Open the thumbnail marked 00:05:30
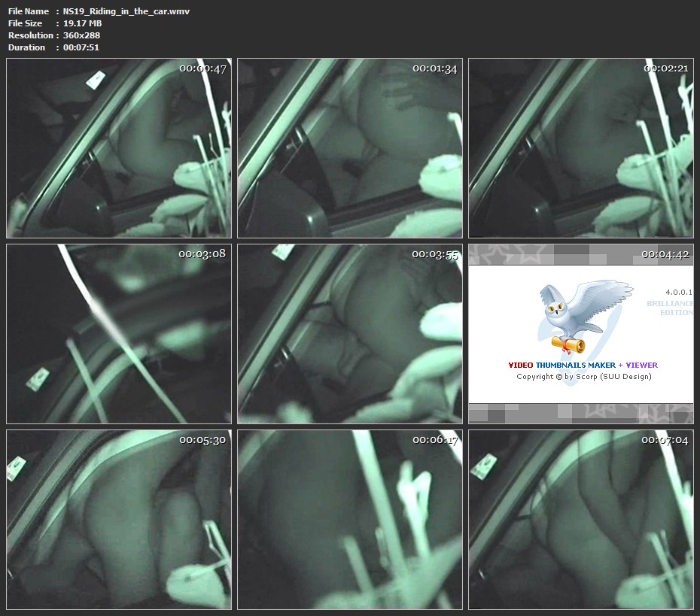The width and height of the screenshot is (700, 616). 119,519
